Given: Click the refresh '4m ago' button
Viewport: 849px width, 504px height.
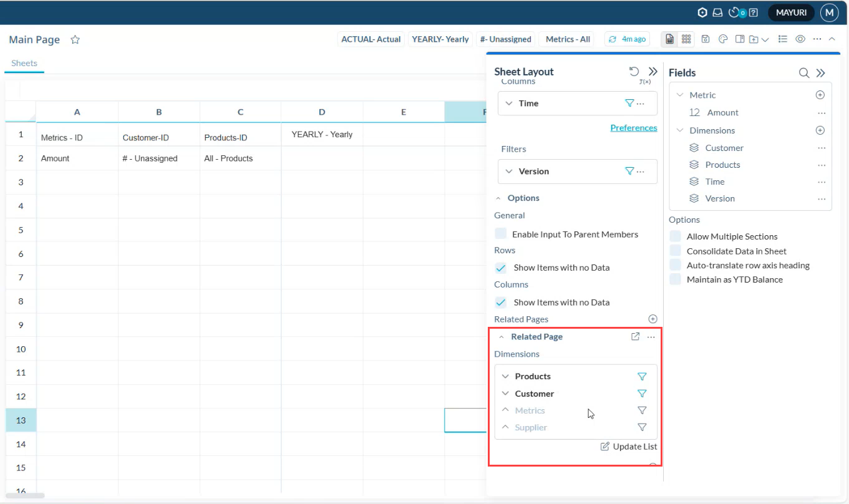Looking at the screenshot, I should (x=627, y=39).
